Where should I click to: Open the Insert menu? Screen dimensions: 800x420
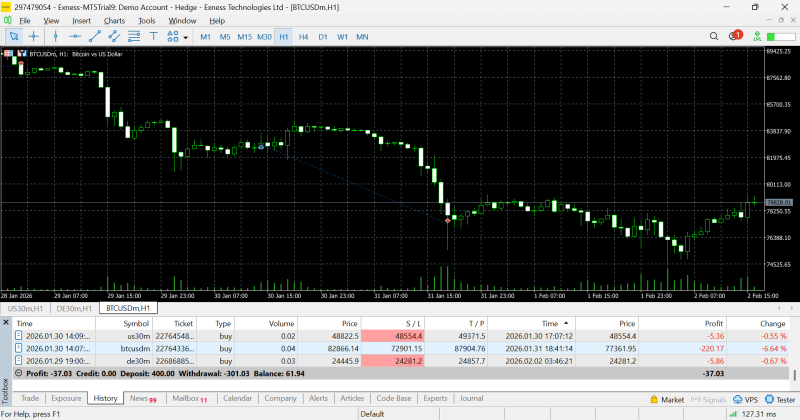coord(81,21)
